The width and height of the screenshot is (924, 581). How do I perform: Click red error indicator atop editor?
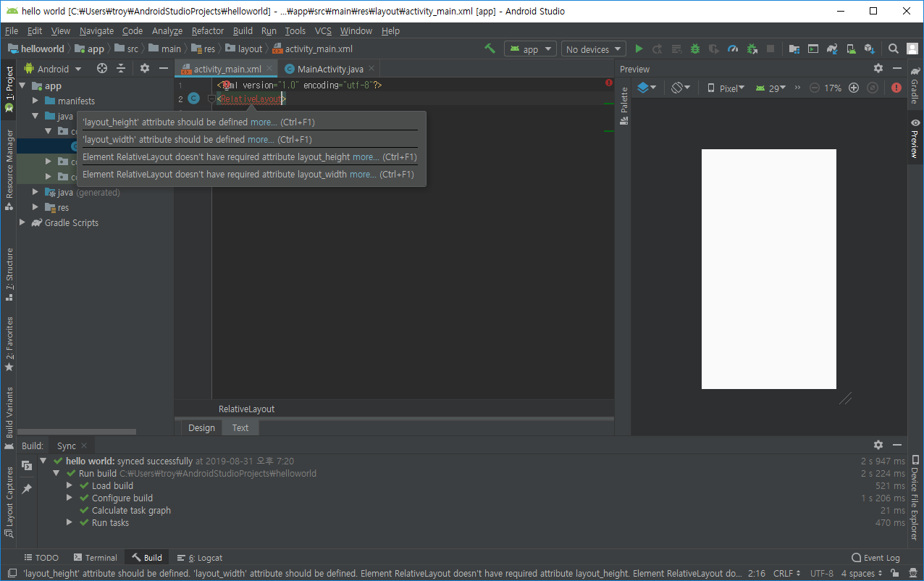pos(608,83)
